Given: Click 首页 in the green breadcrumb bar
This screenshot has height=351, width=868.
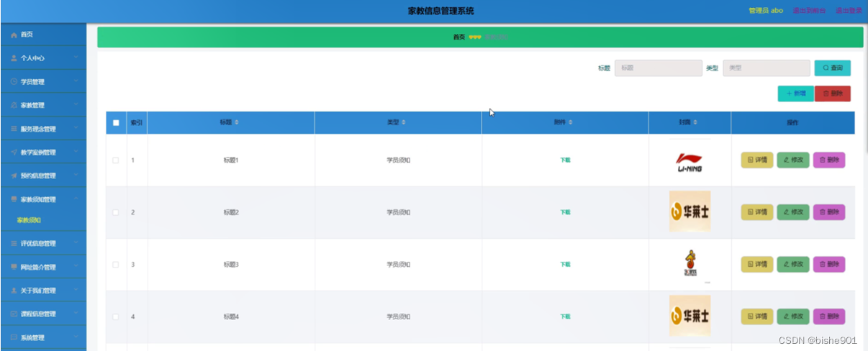Looking at the screenshot, I should (x=459, y=37).
